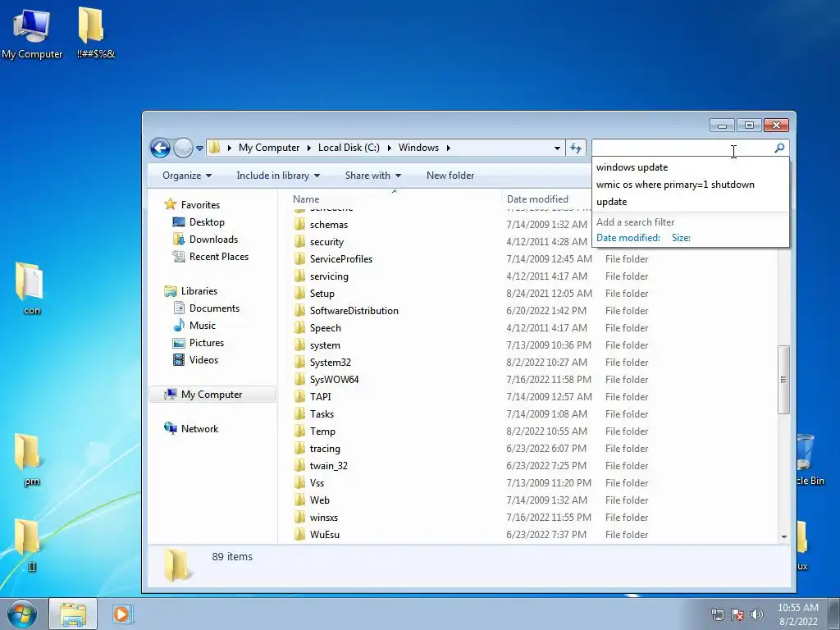This screenshot has height=630, width=840.
Task: Click My Computer in the address breadcrumb
Action: [x=269, y=148]
